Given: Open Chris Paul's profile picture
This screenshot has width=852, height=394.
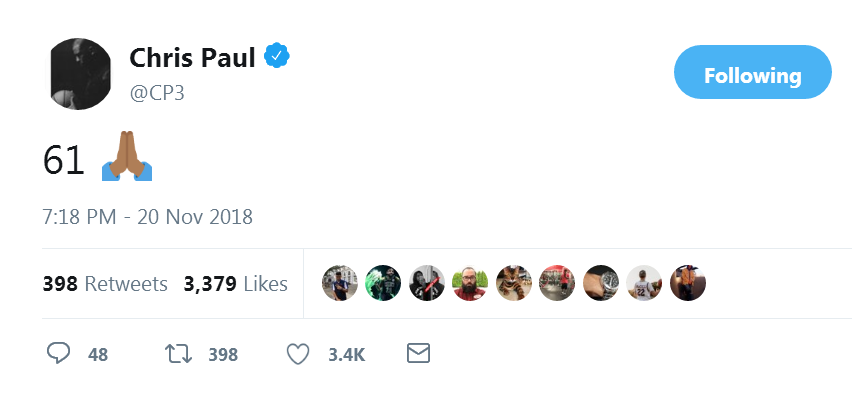Looking at the screenshot, I should tap(78, 74).
